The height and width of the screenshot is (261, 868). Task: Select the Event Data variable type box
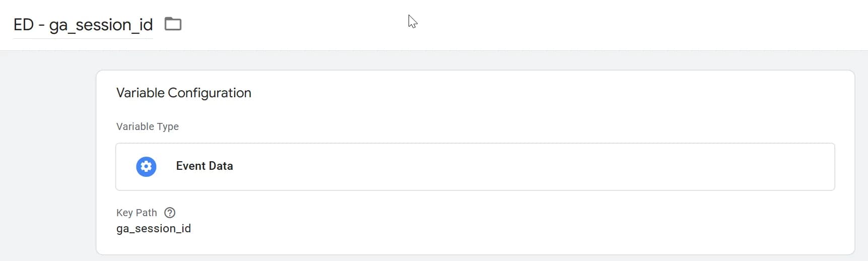[475, 167]
